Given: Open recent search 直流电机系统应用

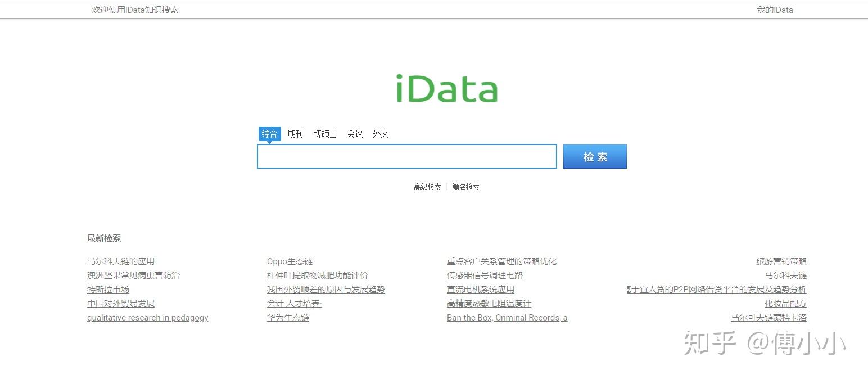Looking at the screenshot, I should tap(481, 290).
